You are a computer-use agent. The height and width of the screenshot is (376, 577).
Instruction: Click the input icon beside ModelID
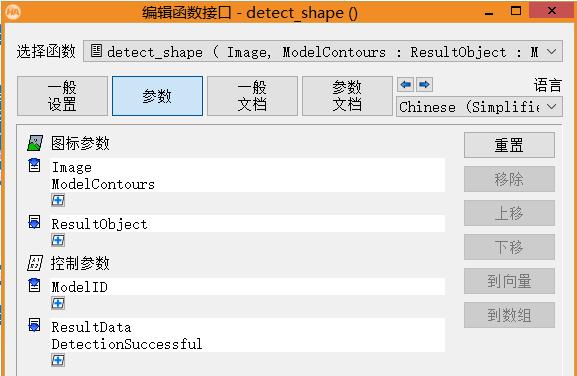coord(35,285)
